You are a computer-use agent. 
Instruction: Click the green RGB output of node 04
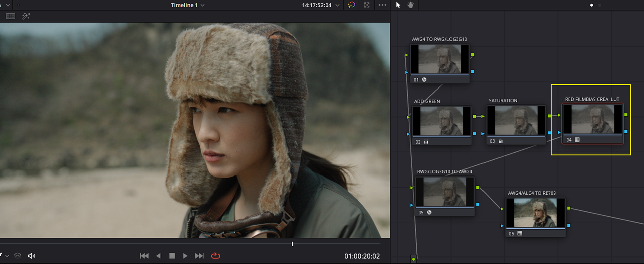tap(626, 115)
